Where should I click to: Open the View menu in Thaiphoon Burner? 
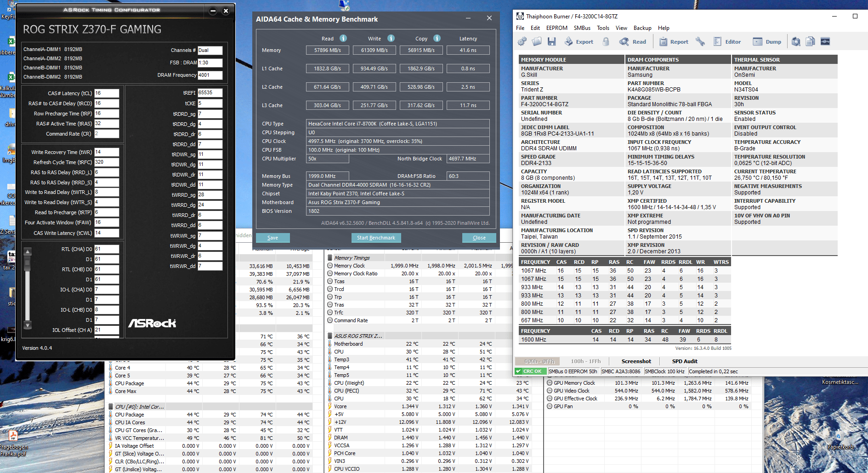point(622,28)
